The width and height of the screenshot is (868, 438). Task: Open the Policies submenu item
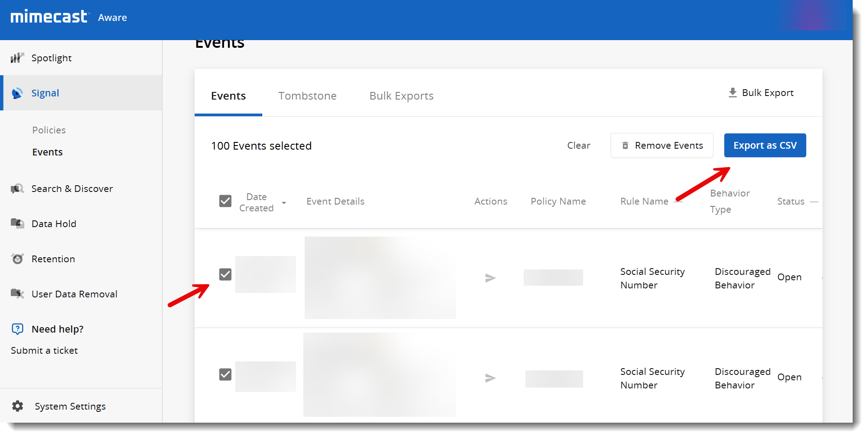pos(49,130)
